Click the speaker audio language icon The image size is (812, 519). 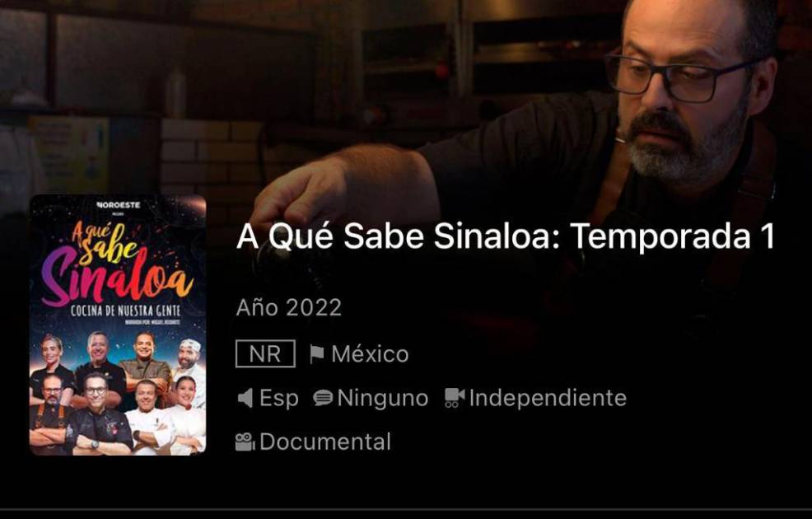(245, 399)
